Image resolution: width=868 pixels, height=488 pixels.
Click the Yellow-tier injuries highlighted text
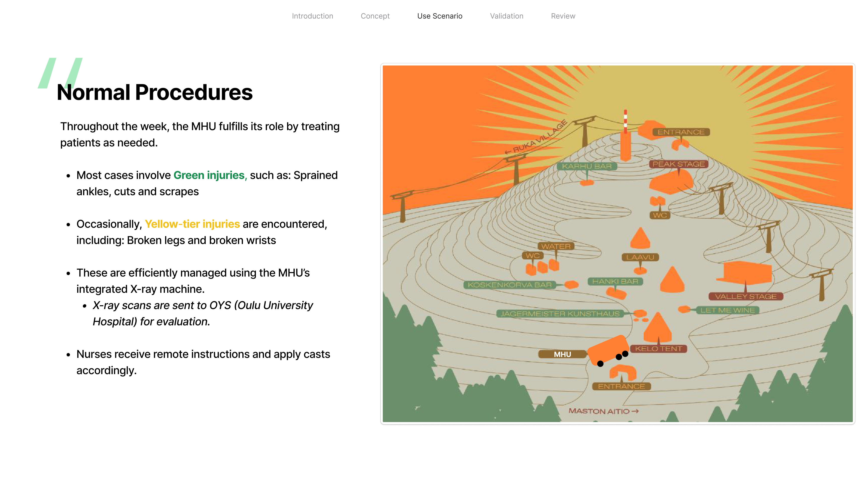(192, 224)
